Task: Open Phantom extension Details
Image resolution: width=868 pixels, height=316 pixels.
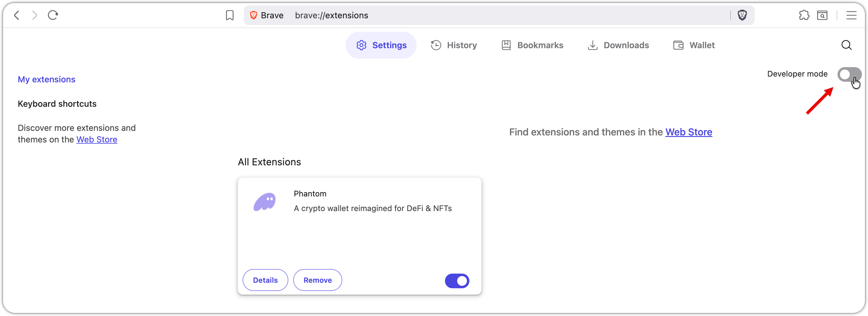Action: (x=265, y=280)
